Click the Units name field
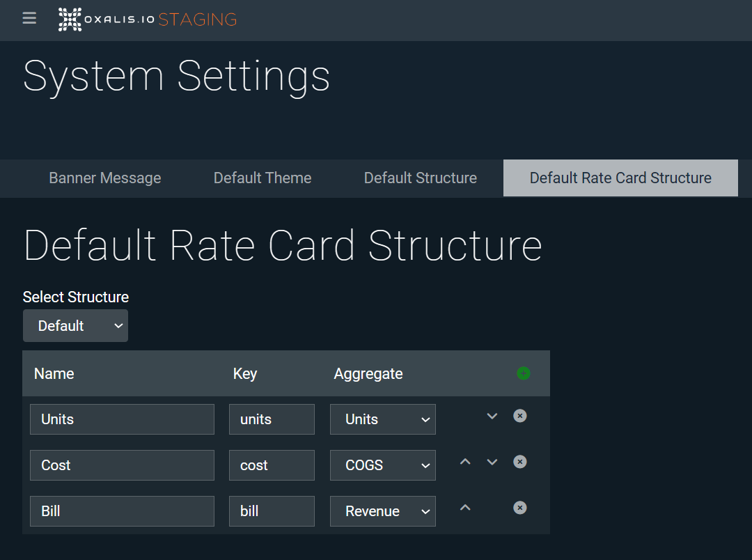 coord(122,419)
